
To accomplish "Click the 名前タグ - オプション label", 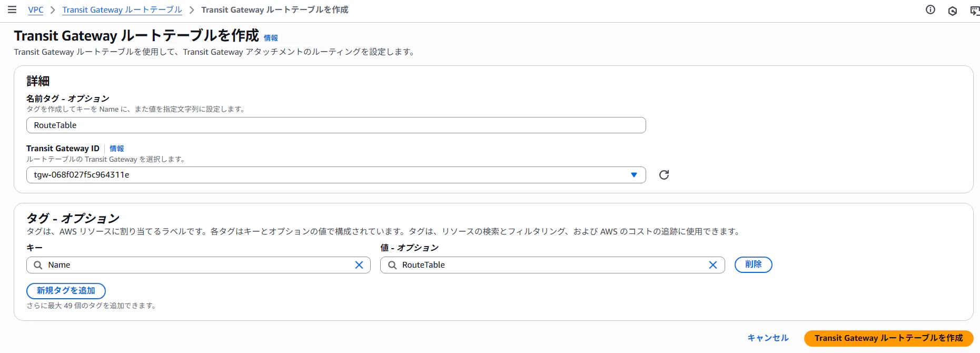I will [x=68, y=99].
